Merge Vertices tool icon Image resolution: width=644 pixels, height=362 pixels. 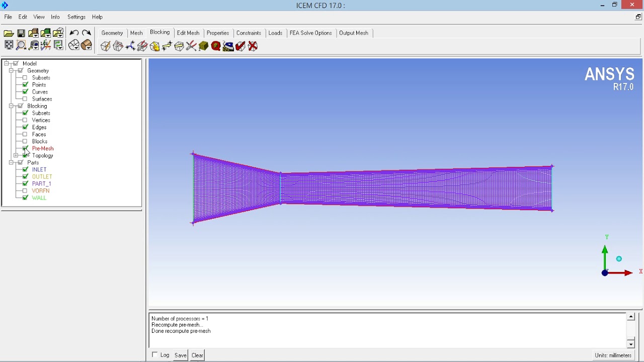tap(130, 46)
